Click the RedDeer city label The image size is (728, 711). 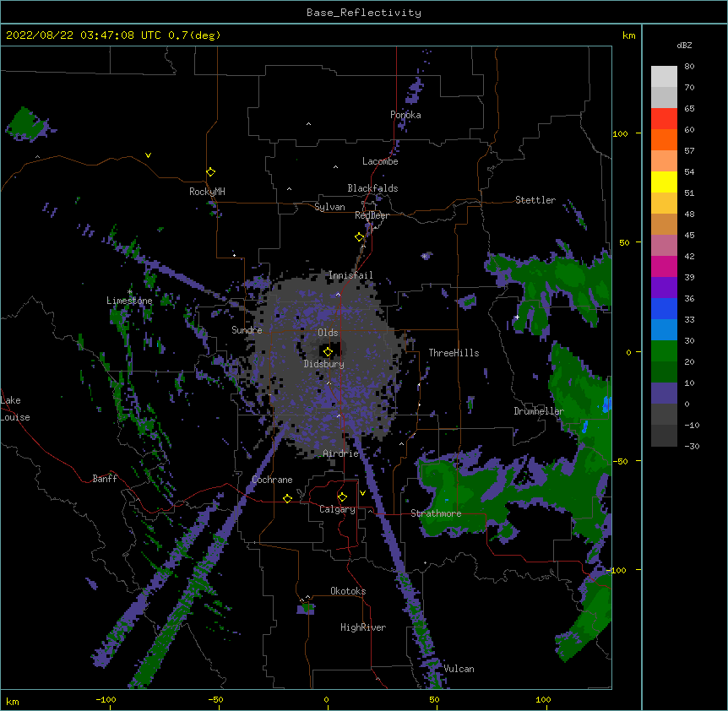pos(372,215)
